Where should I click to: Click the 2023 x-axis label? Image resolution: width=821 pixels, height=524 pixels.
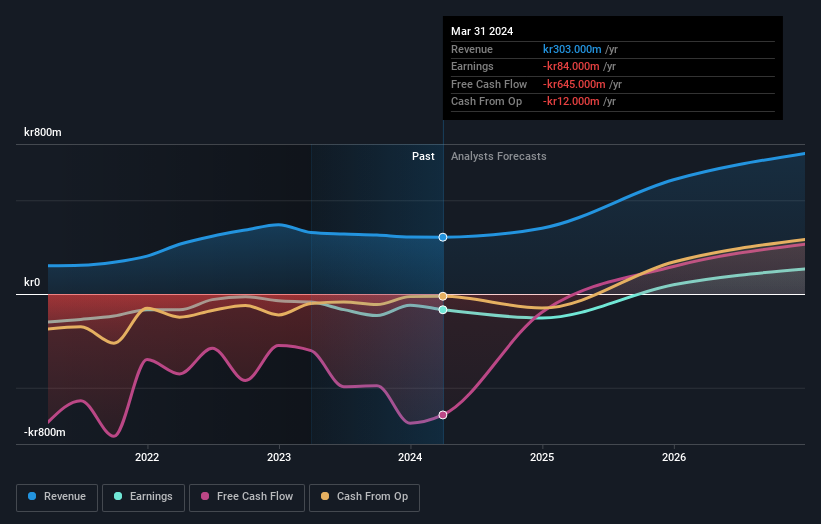279,457
